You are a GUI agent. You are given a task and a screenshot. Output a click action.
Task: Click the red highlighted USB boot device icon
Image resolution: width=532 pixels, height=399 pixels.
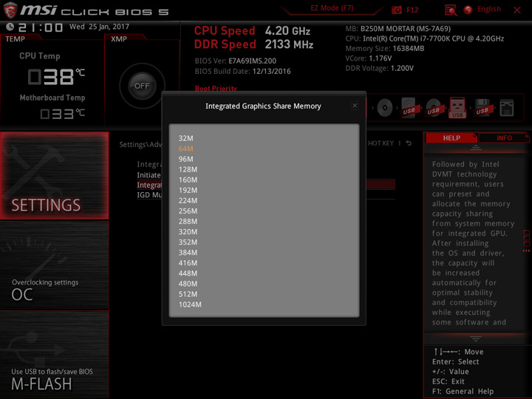coord(457,108)
